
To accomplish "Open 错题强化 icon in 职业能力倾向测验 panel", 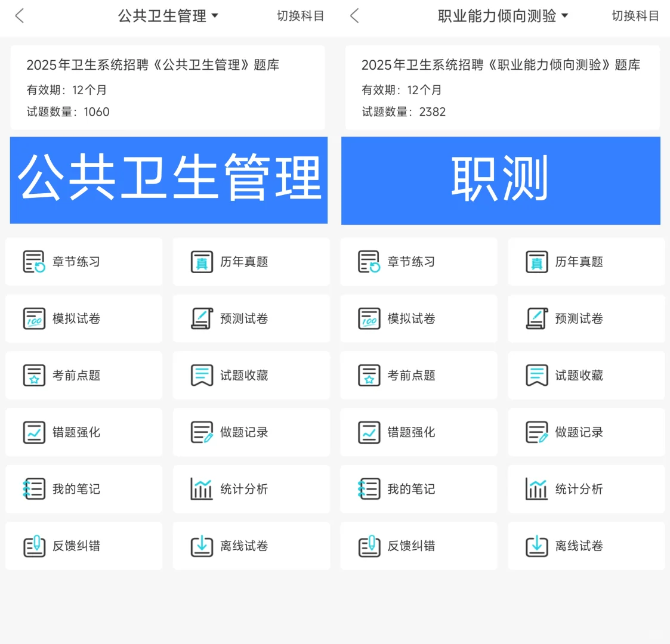I will [x=369, y=432].
